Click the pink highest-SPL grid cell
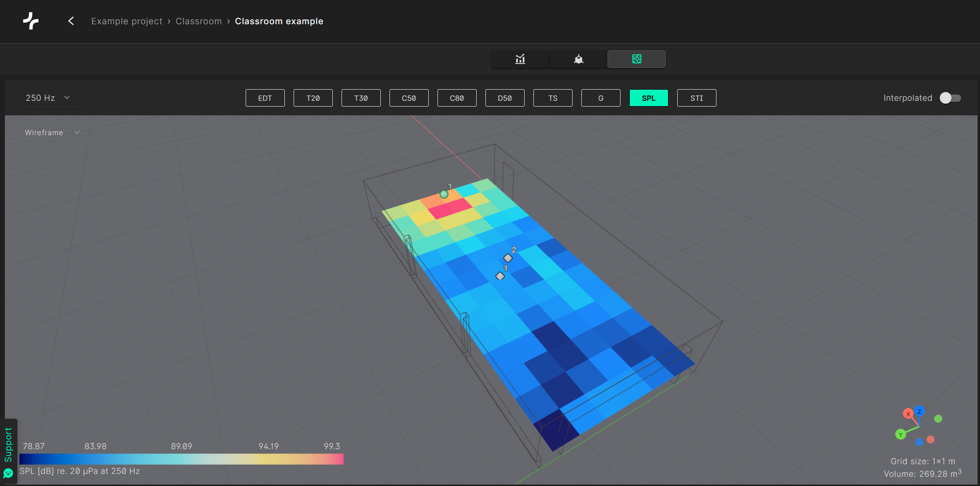 [x=451, y=208]
